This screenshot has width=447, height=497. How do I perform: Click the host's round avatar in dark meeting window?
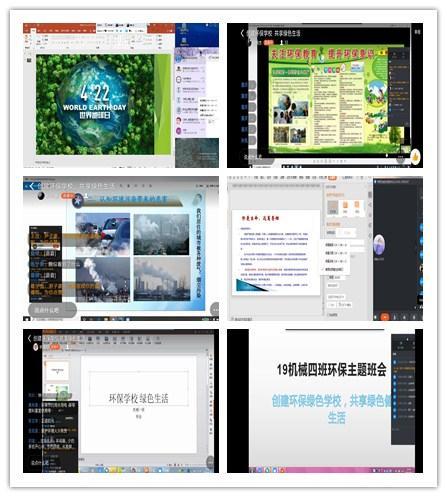[379, 244]
